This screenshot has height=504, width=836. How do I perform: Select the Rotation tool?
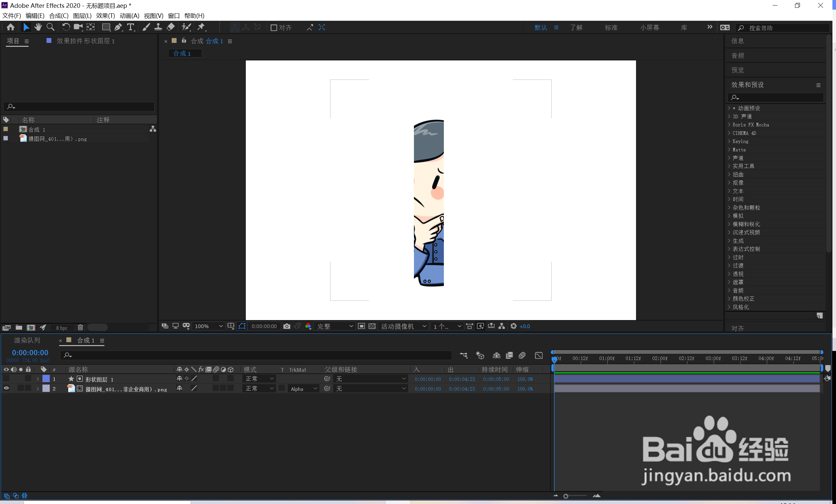click(66, 27)
